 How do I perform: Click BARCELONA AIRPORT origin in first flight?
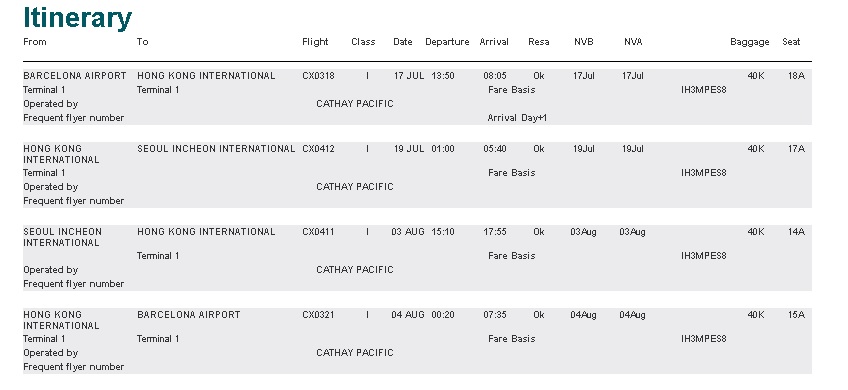[x=75, y=76]
